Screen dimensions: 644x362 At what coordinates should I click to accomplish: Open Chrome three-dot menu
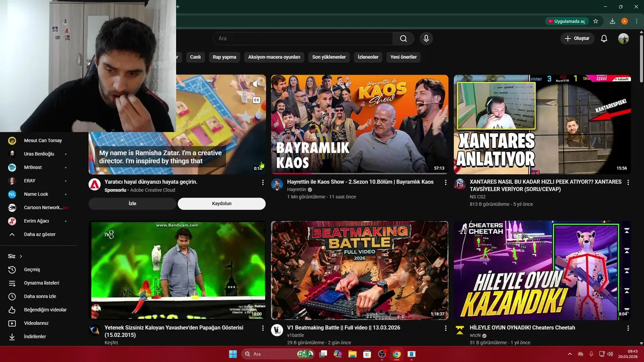636,21
